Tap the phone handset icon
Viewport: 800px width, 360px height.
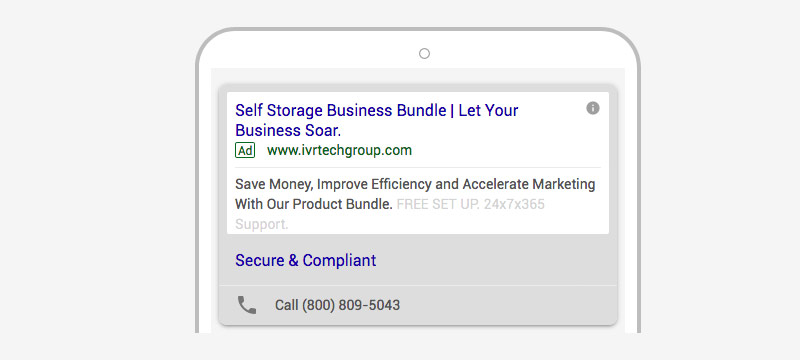tap(247, 305)
